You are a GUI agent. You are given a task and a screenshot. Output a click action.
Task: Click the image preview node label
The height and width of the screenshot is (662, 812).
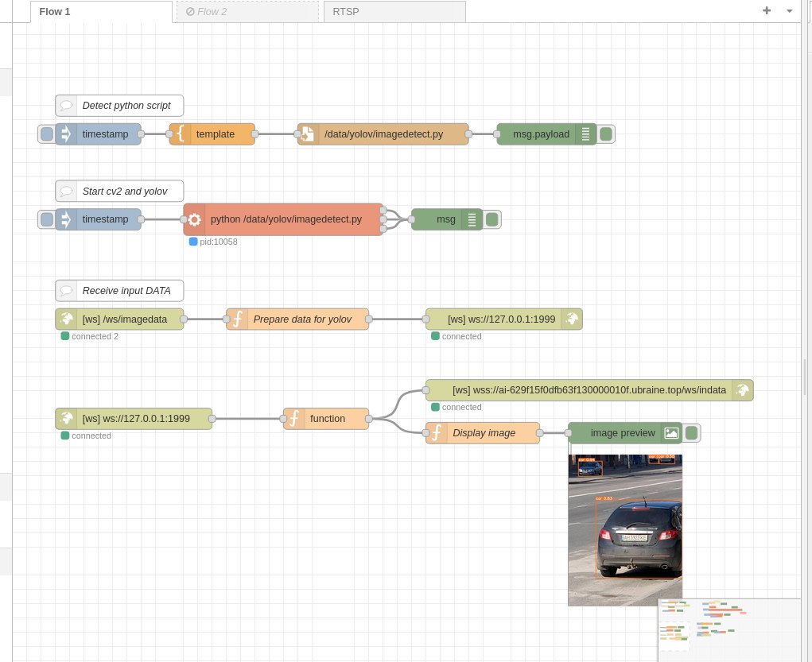[623, 433]
